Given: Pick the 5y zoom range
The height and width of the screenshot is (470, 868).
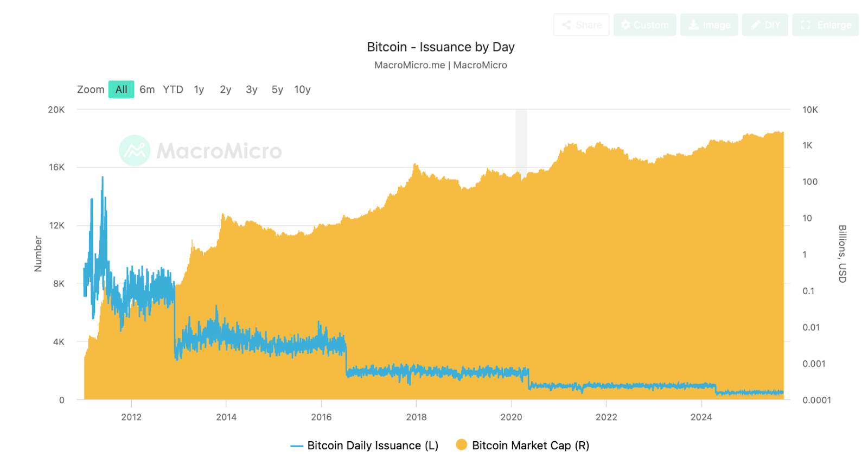Looking at the screenshot, I should click(277, 90).
